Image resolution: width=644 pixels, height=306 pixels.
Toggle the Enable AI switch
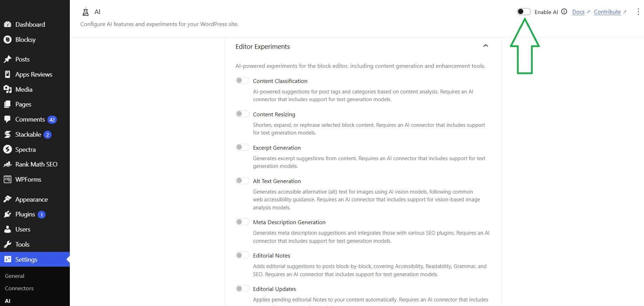[x=524, y=12]
